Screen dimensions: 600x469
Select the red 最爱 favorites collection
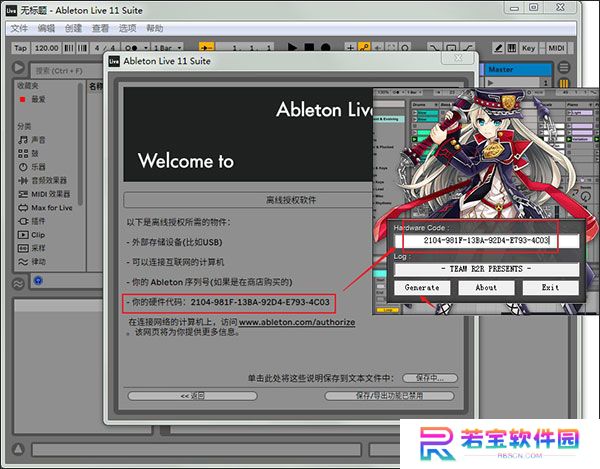pyautogui.click(x=33, y=99)
